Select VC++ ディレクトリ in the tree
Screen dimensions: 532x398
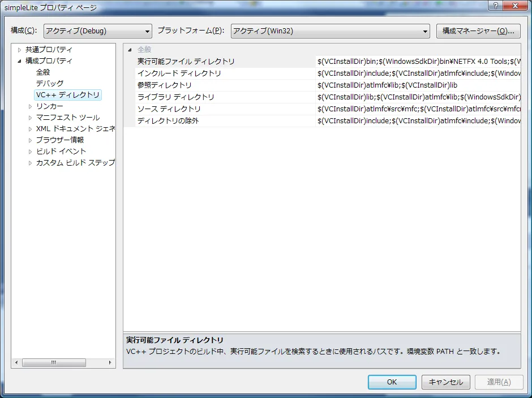68,94
